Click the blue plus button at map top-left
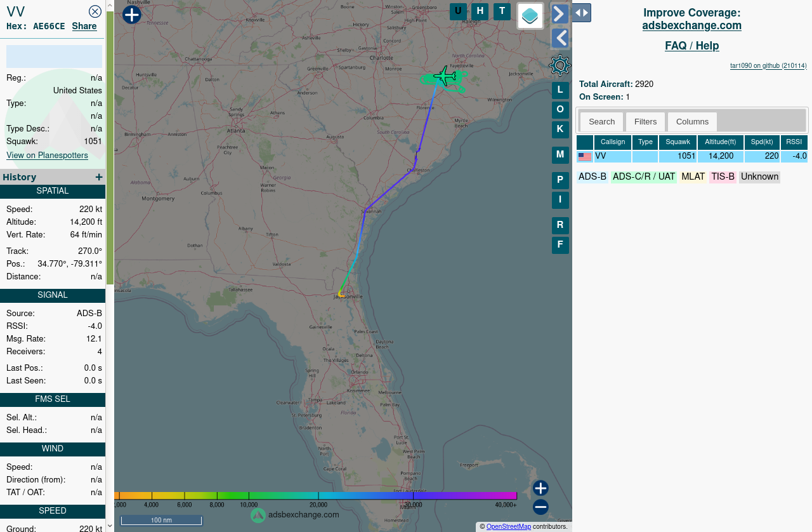 pos(131,15)
